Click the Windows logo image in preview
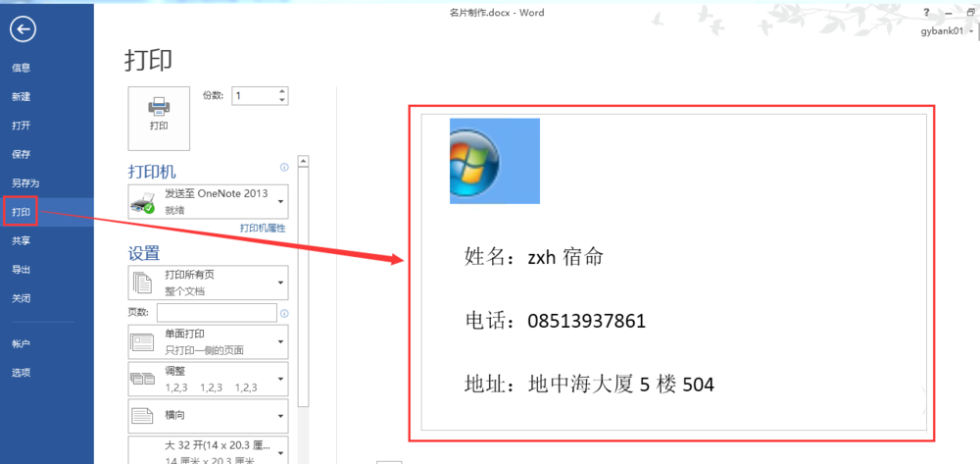 494,161
